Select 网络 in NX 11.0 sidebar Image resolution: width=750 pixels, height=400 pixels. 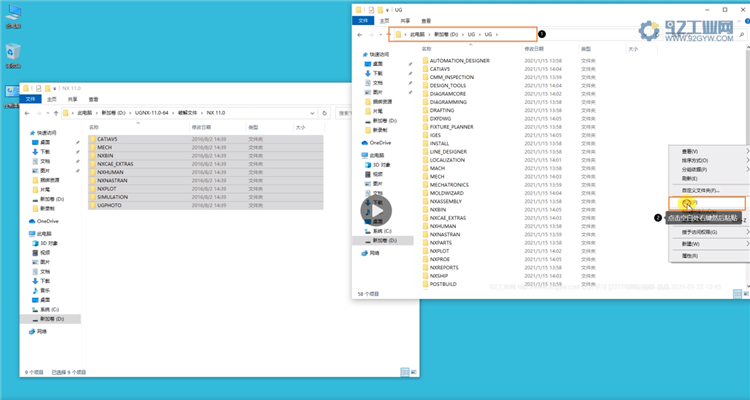pyautogui.click(x=38, y=332)
